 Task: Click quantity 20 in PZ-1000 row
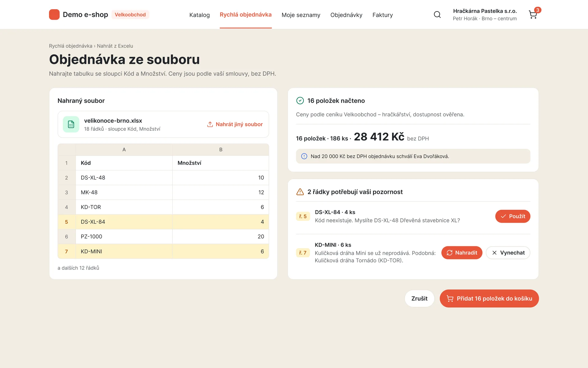click(221, 237)
